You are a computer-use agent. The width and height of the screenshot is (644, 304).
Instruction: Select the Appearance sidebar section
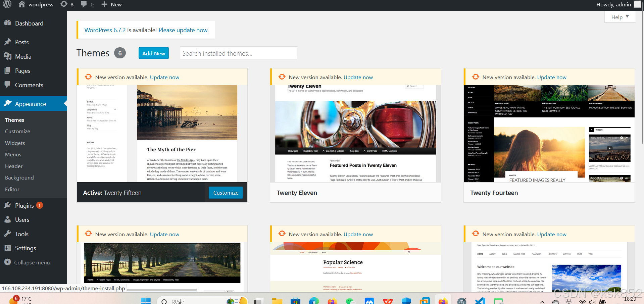pos(34,104)
